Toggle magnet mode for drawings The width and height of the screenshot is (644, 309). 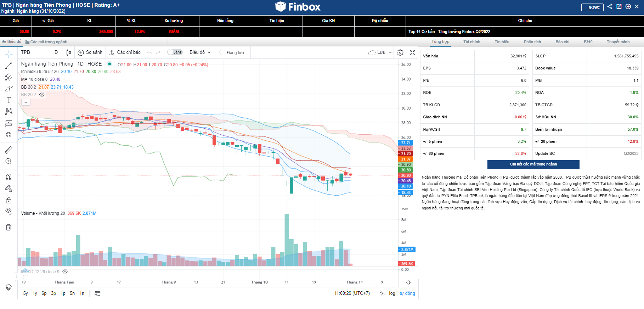(9, 177)
